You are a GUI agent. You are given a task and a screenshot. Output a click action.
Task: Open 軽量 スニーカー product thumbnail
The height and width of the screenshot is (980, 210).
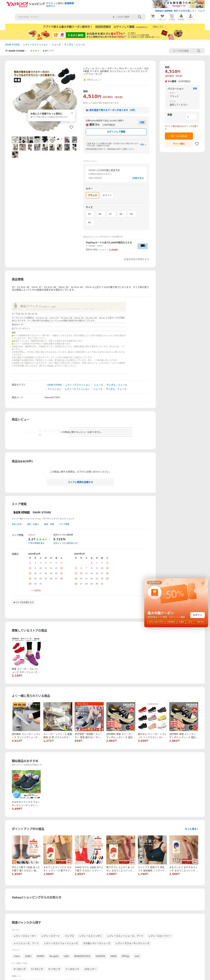[26, 652]
